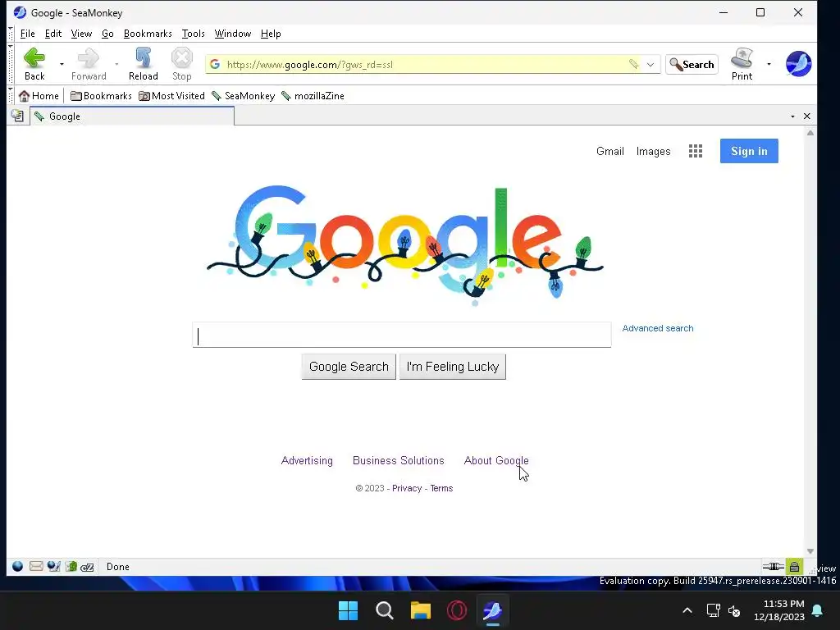Open the list all tabs dropdown
The width and height of the screenshot is (840, 630).
pyautogui.click(x=793, y=116)
